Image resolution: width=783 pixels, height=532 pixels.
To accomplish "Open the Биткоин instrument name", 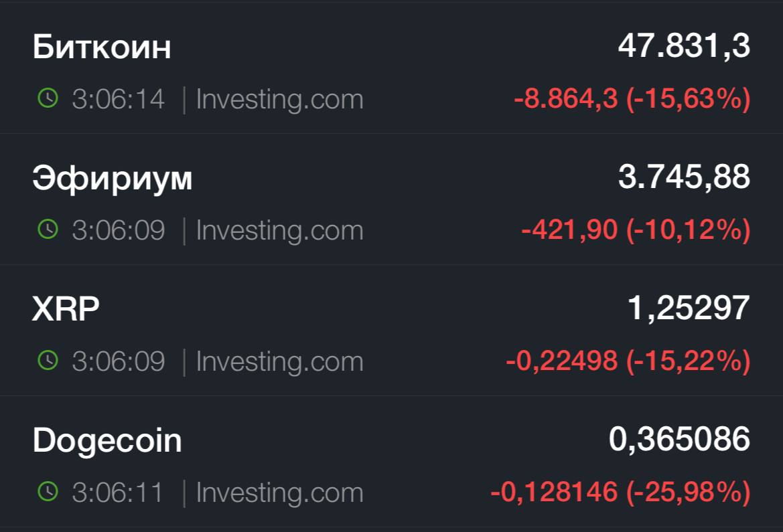I will [x=102, y=47].
